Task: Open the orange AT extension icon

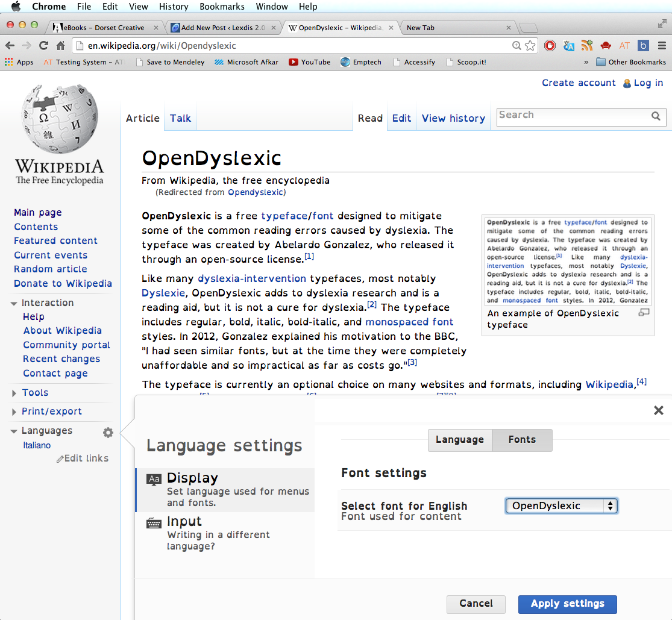Action: point(624,45)
